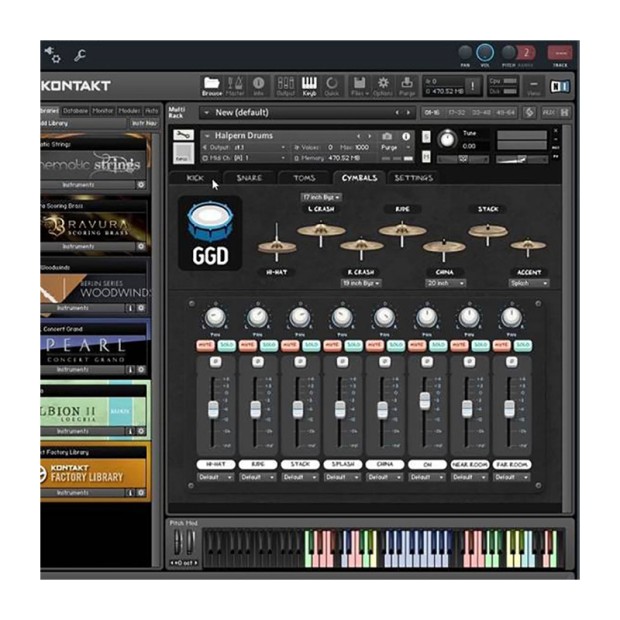Mute the CHINA channel
620x620 pixels.
pos(374,345)
